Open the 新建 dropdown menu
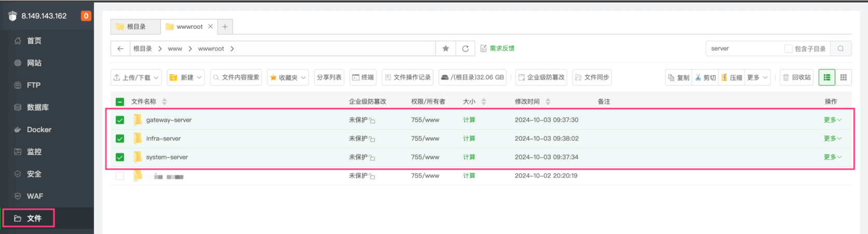868x234 pixels. tap(186, 77)
